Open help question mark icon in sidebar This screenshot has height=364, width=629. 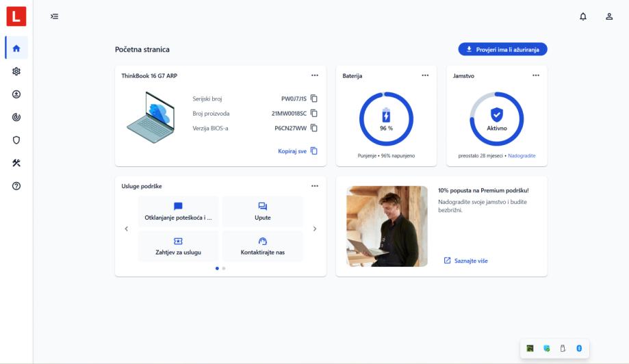click(16, 186)
